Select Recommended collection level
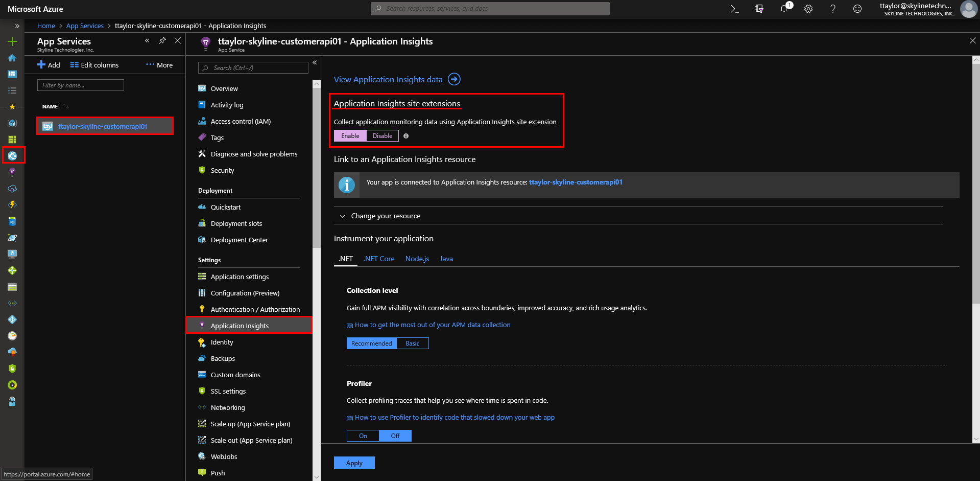 pos(371,343)
